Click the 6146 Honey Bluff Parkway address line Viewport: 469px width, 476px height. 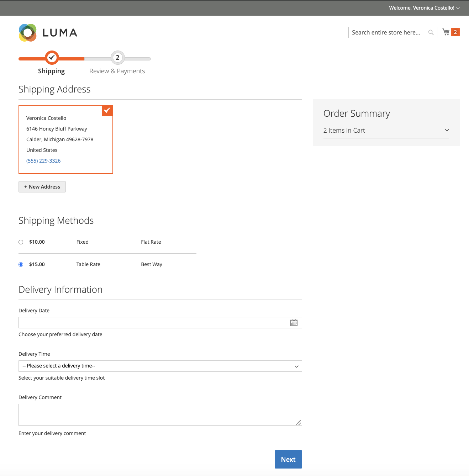tap(57, 129)
